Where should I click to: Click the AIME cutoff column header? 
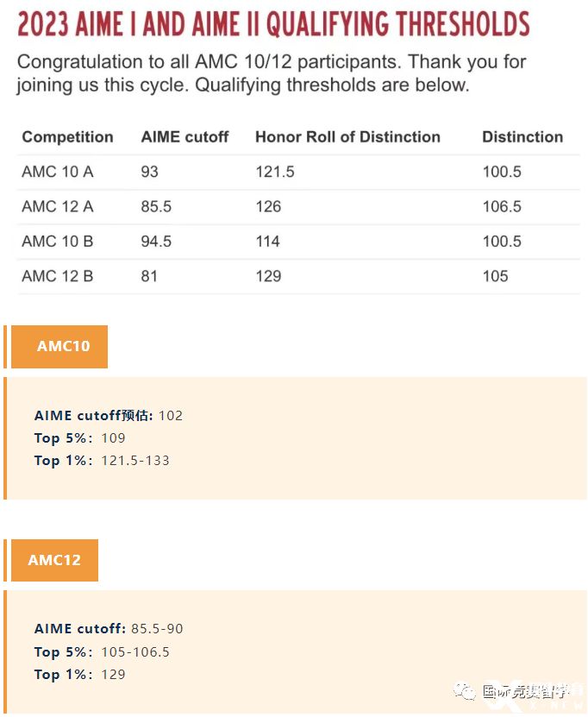(x=185, y=136)
